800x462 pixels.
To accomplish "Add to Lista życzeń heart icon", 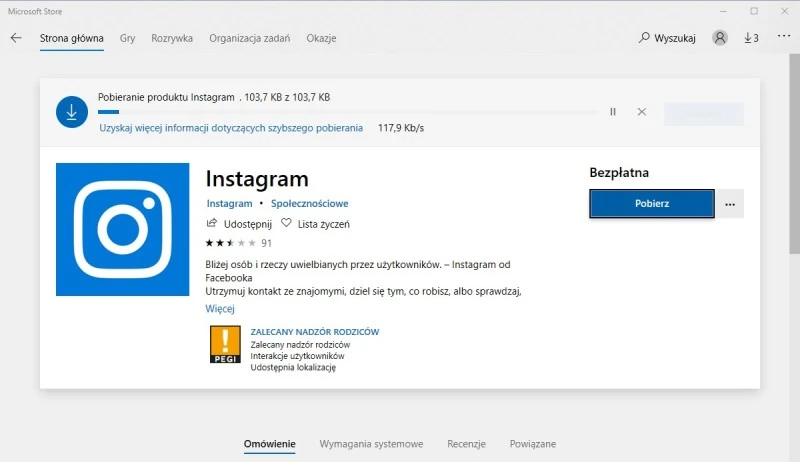I will point(286,223).
